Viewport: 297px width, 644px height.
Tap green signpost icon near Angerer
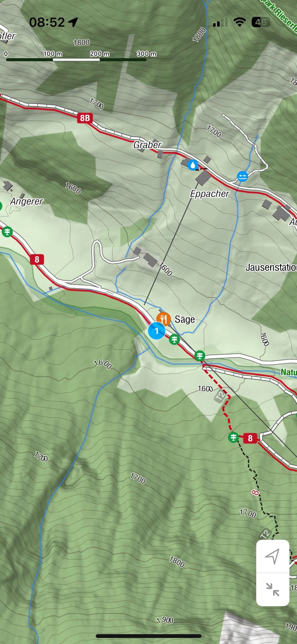pyautogui.click(x=7, y=232)
